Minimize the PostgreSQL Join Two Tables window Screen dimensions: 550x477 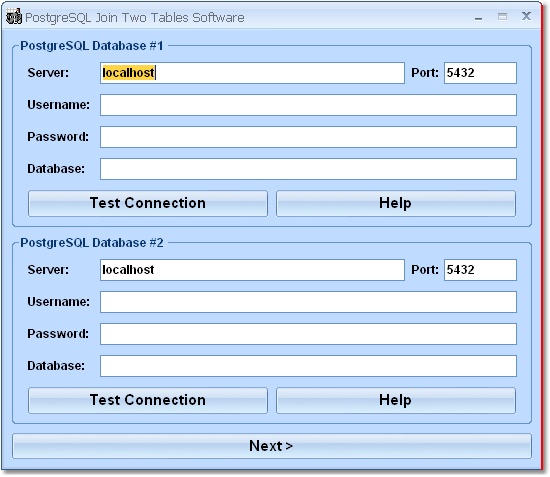(x=478, y=18)
